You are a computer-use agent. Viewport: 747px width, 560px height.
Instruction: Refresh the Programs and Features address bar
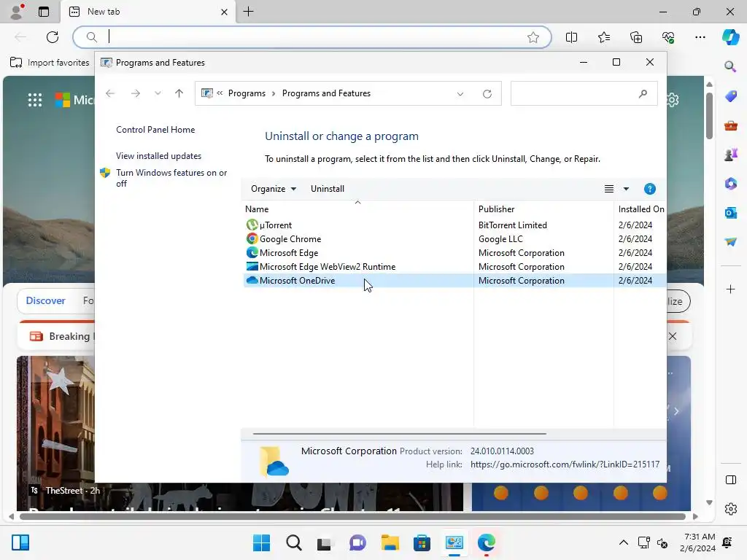click(x=487, y=94)
